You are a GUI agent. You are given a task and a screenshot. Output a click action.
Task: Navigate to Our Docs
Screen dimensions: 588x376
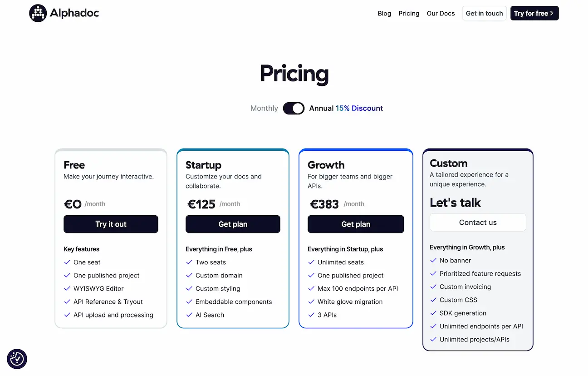tap(441, 13)
